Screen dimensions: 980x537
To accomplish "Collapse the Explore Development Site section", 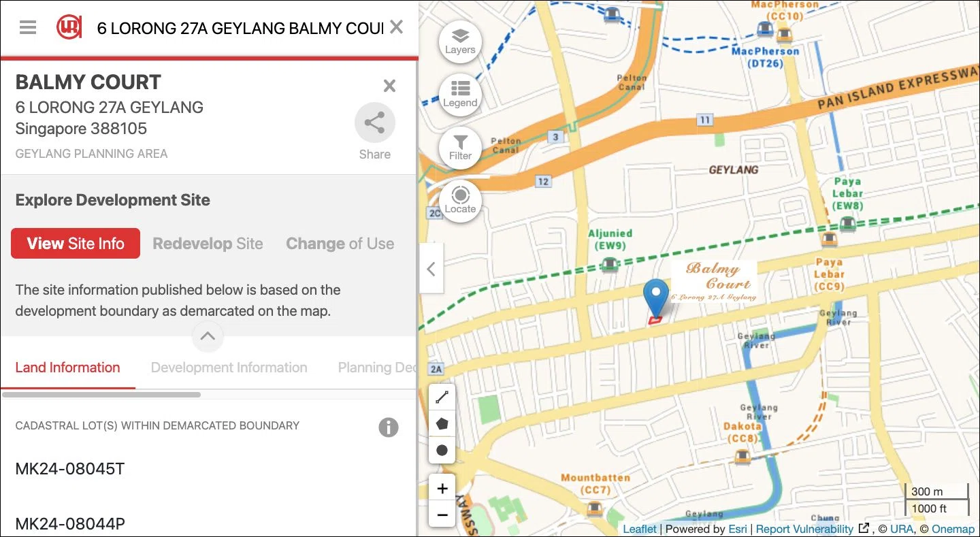I will 208,336.
